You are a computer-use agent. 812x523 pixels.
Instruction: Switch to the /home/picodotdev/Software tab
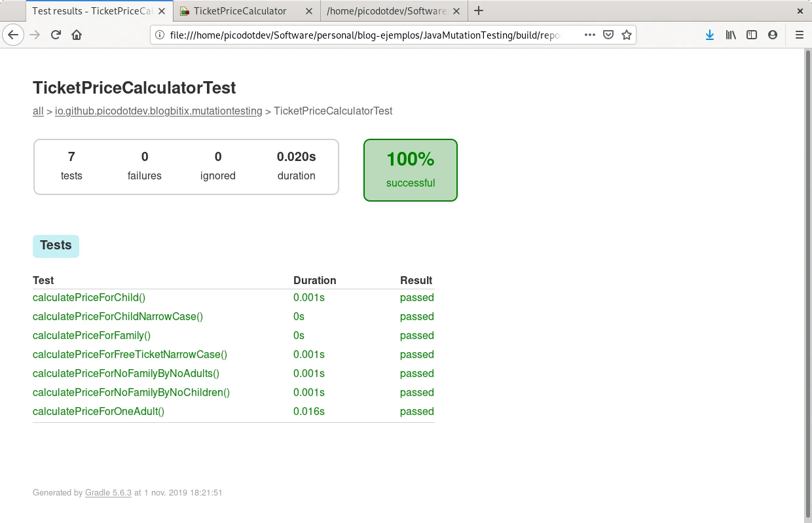[386, 11]
